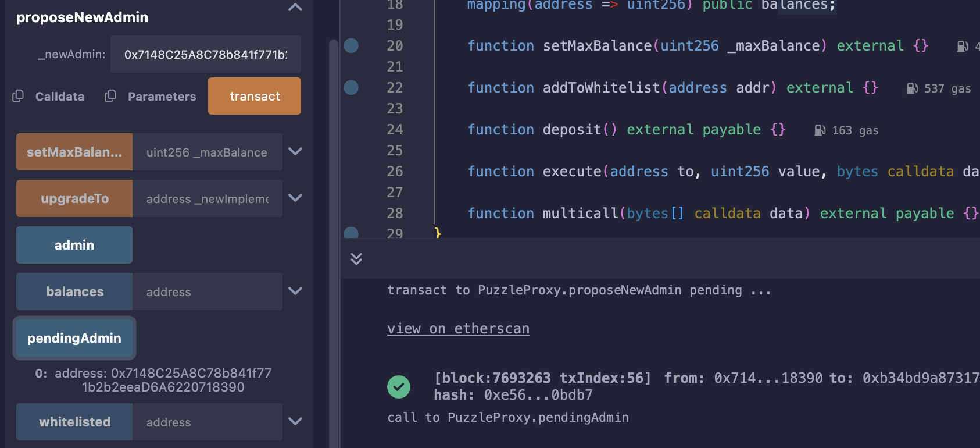Open the view on etherscan link

click(458, 329)
